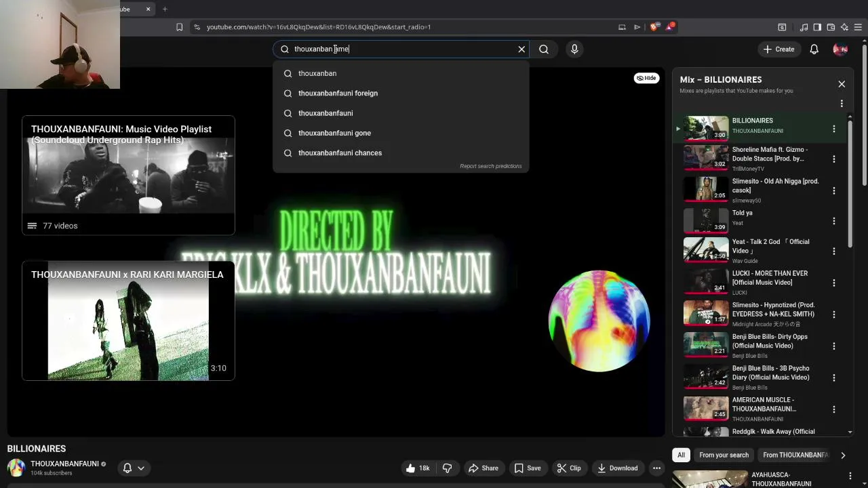Click the colorful channel avatar end card

599,321
